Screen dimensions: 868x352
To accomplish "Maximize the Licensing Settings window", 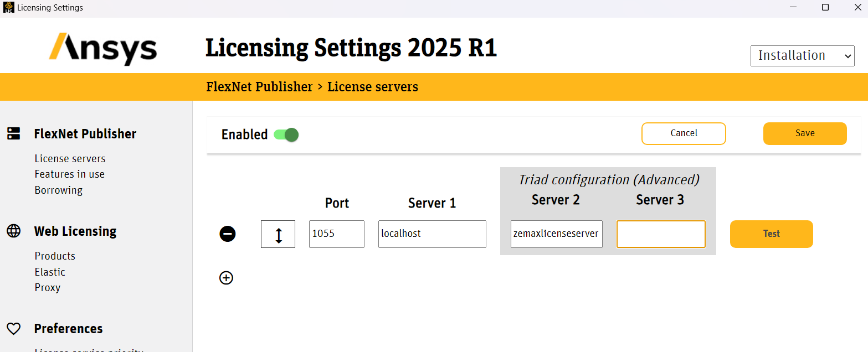I will (x=825, y=8).
